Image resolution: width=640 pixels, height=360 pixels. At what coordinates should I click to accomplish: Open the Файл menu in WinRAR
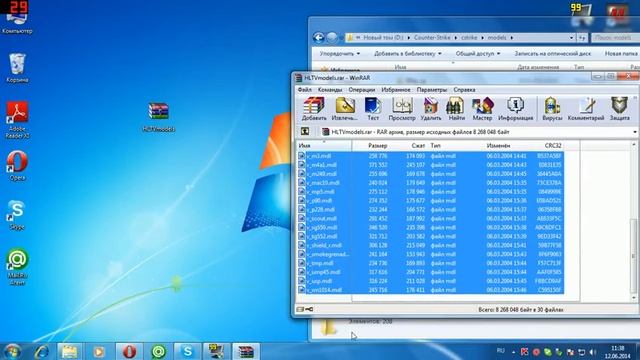click(x=304, y=89)
